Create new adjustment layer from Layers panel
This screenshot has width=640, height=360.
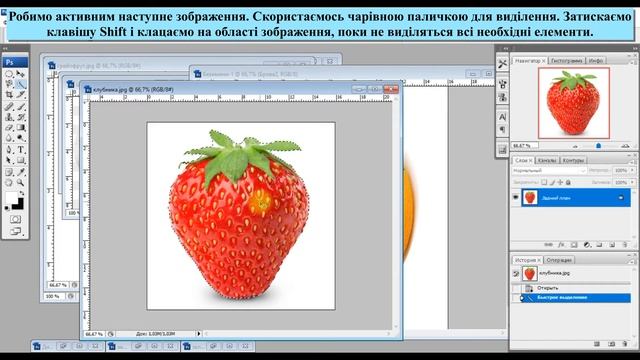pyautogui.click(x=587, y=245)
